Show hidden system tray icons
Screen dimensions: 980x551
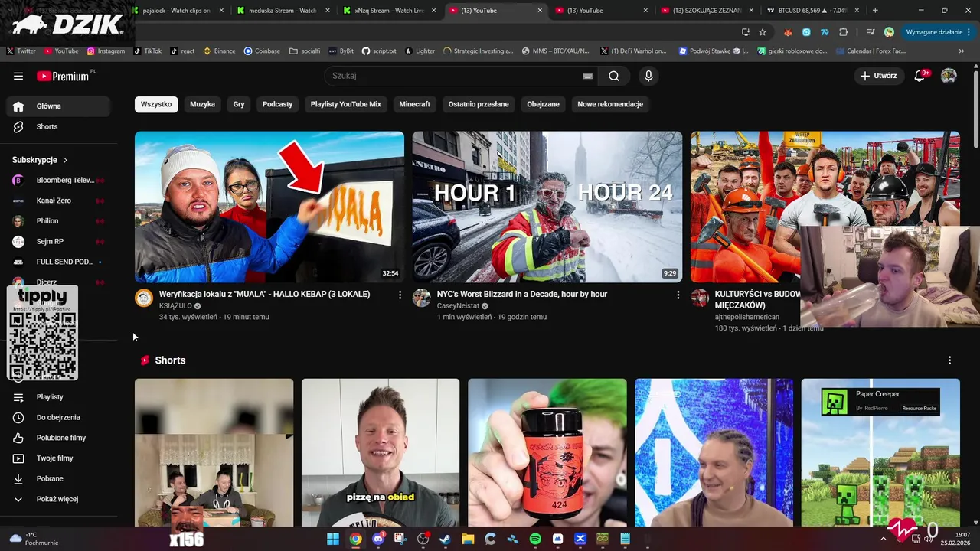coord(883,539)
